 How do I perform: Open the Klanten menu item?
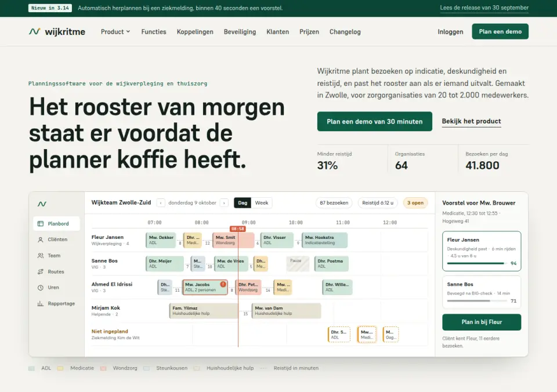pos(278,31)
